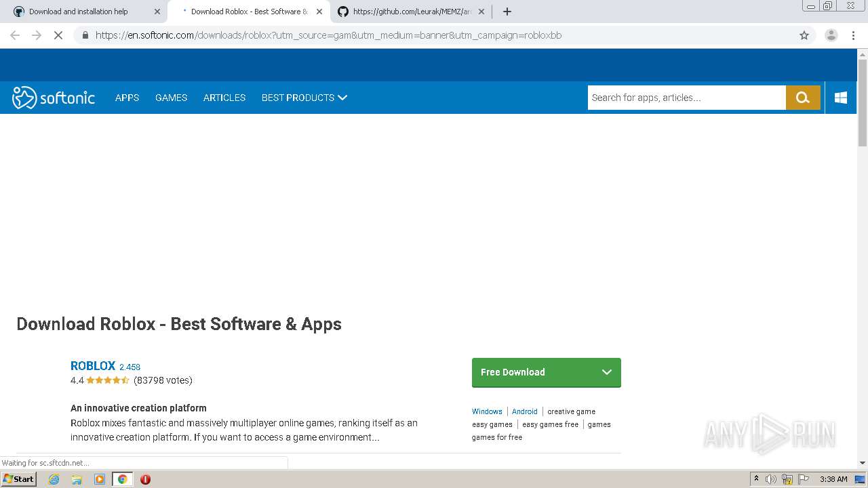Screen dimensions: 868x488
Task: Open the APPS menu item
Action: [127, 98]
